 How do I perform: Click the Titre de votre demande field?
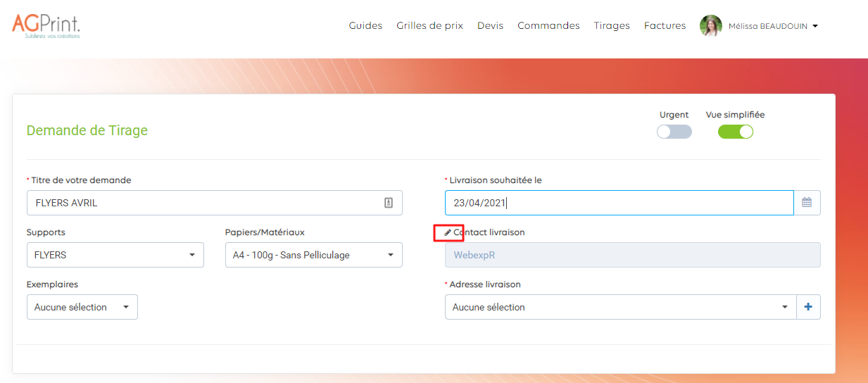[204, 203]
